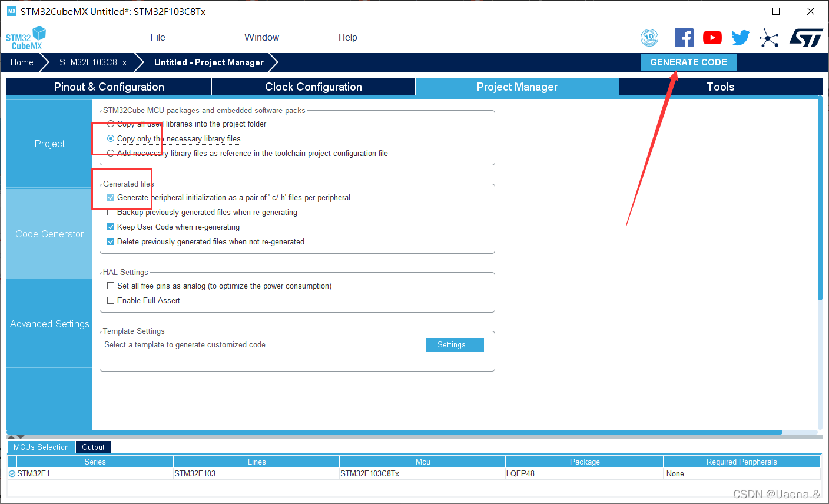Open the File menu
829x504 pixels.
click(158, 37)
